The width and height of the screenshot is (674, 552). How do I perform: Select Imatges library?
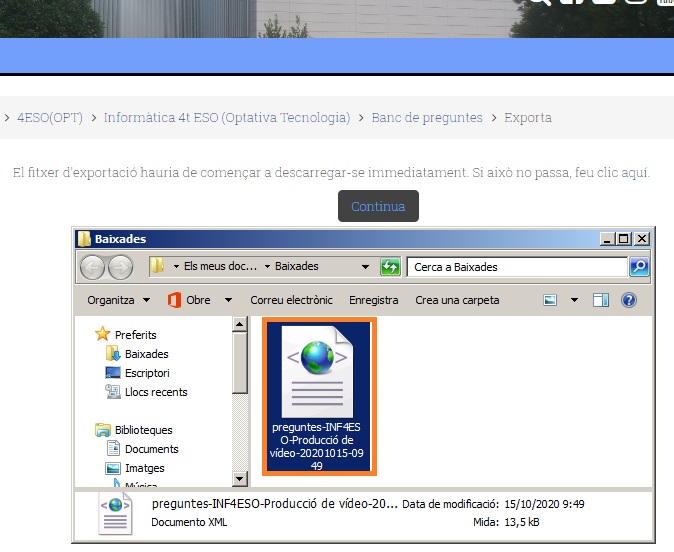point(135,468)
